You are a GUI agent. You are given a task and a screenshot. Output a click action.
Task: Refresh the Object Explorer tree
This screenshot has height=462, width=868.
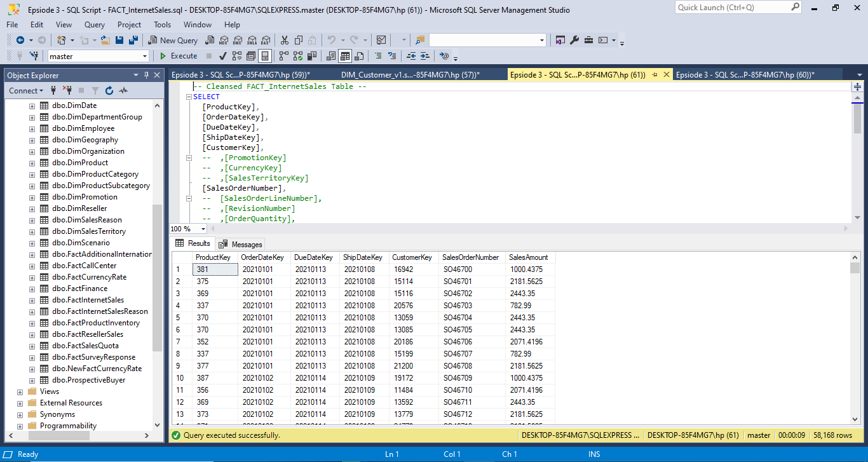coord(109,91)
